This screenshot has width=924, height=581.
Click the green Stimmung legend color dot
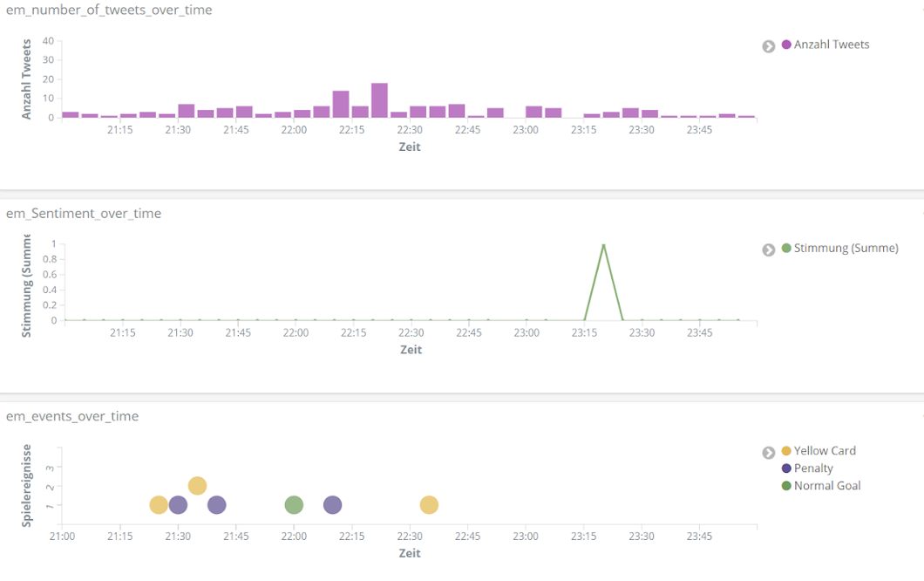pyautogui.click(x=786, y=249)
